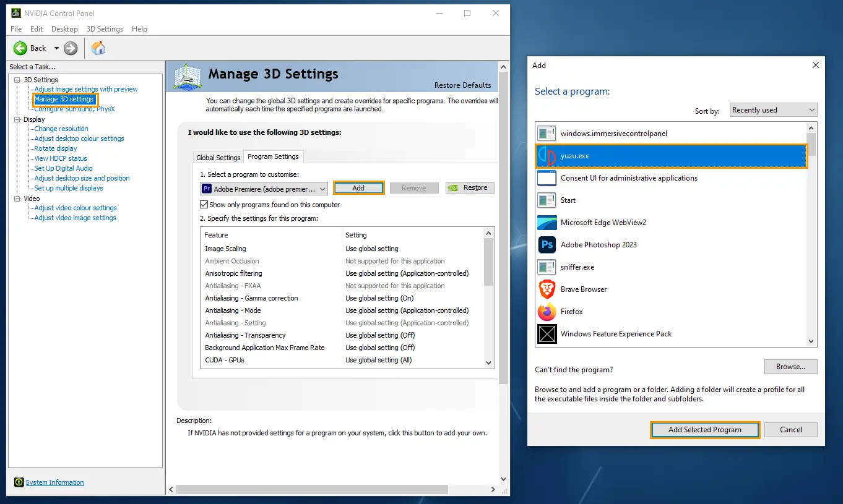This screenshot has height=504, width=843.
Task: Click the Microsoft Edge WebView2 icon
Action: point(547,223)
